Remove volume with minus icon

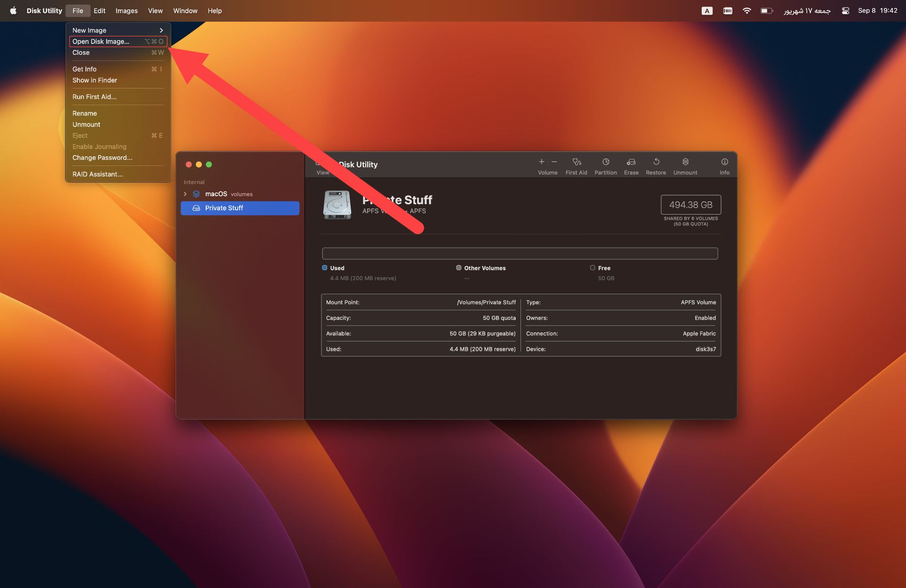[x=554, y=162]
